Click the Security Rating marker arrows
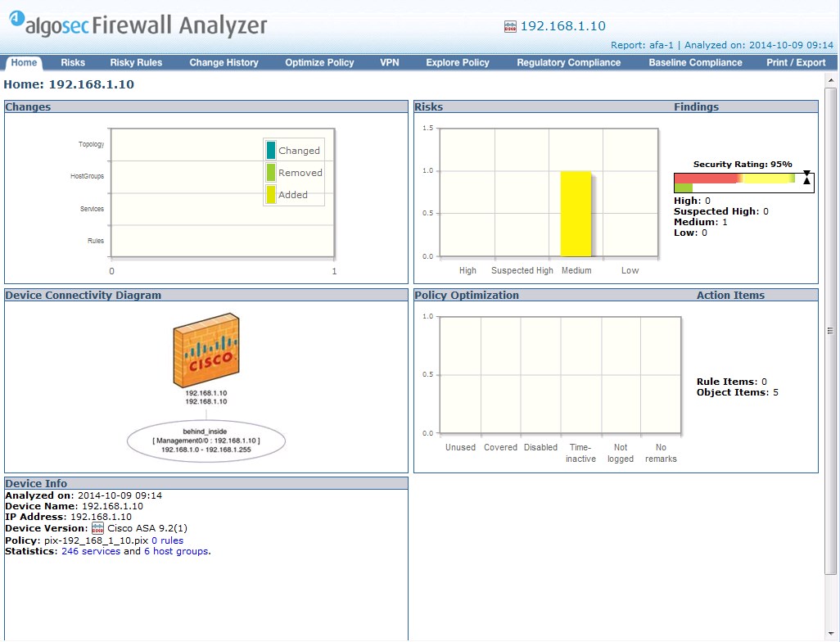Image resolution: width=840 pixels, height=642 pixels. (806, 178)
